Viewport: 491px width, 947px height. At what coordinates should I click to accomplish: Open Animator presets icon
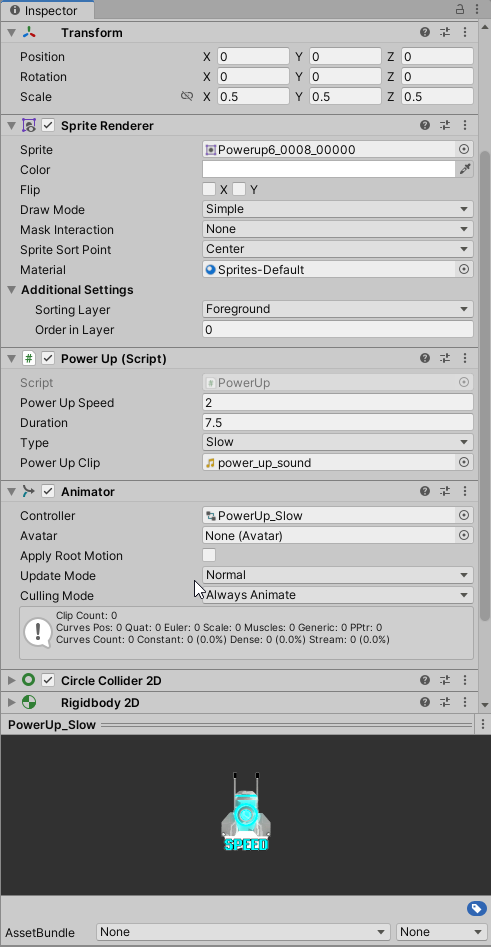pos(445,492)
